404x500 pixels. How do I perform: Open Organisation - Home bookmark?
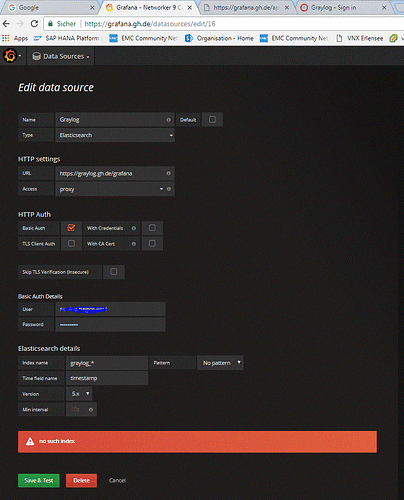220,38
